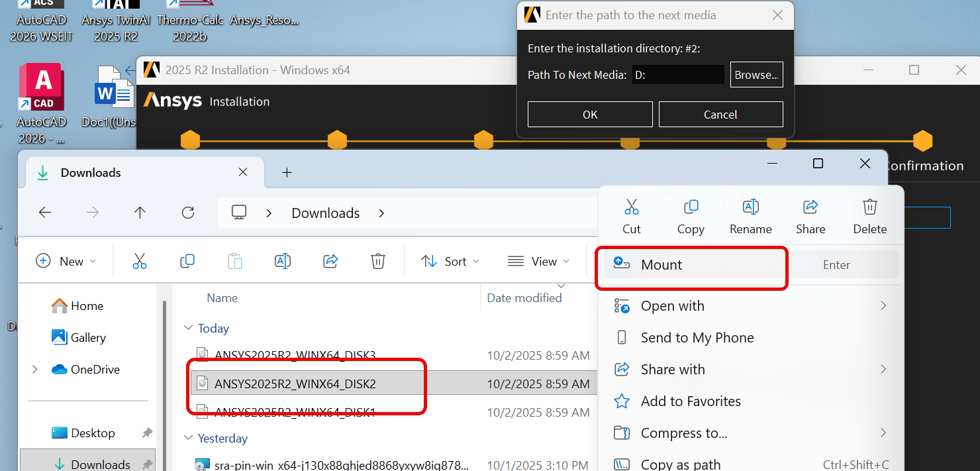
Task: Select the ANSYS2025R2_WINX64_DISK3 file
Action: click(x=295, y=356)
